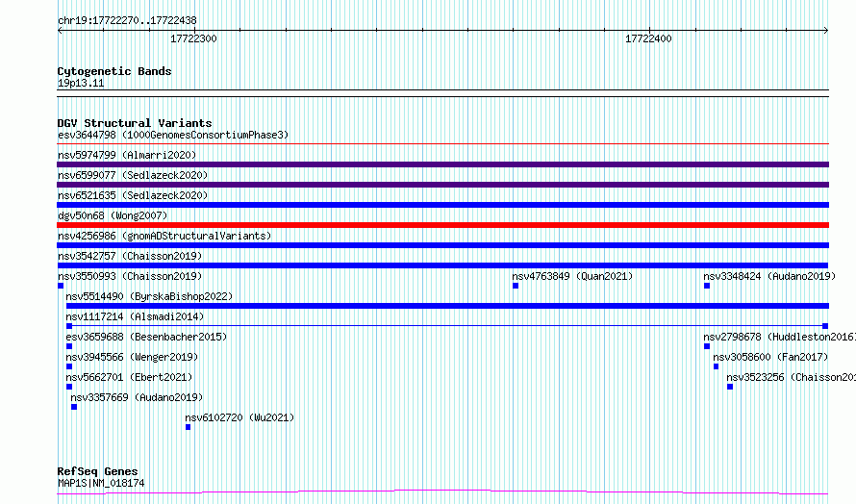
Task: Click the blue marker under nsv3348424
Action: pyautogui.click(x=707, y=286)
